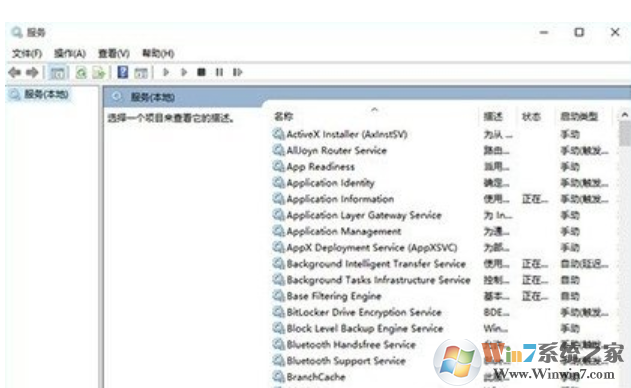
Task: Click 正在... status of Application Information
Action: (535, 199)
